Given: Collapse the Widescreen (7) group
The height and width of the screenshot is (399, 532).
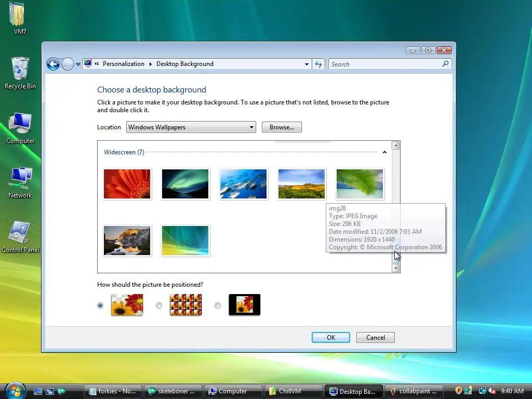Looking at the screenshot, I should (x=384, y=152).
